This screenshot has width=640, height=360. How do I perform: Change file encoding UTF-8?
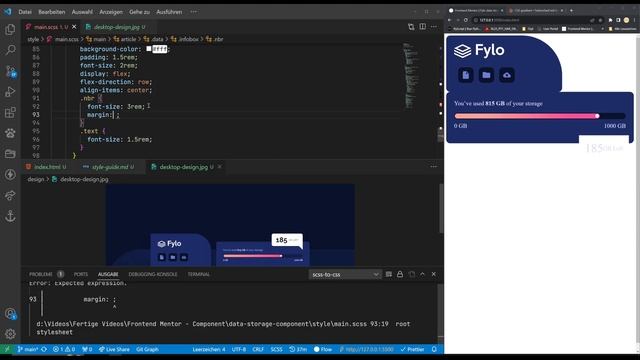click(x=239, y=349)
